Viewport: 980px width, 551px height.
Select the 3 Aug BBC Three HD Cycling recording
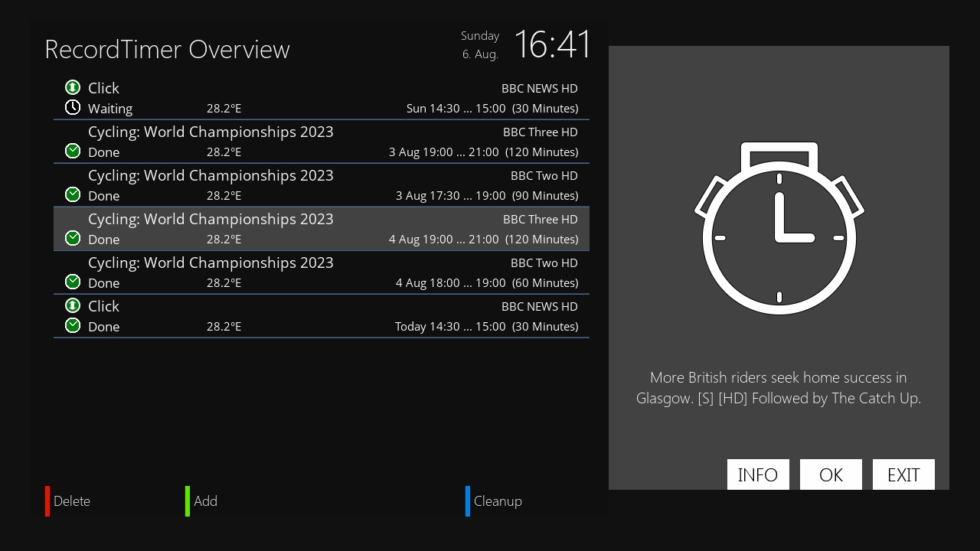pyautogui.click(x=322, y=141)
